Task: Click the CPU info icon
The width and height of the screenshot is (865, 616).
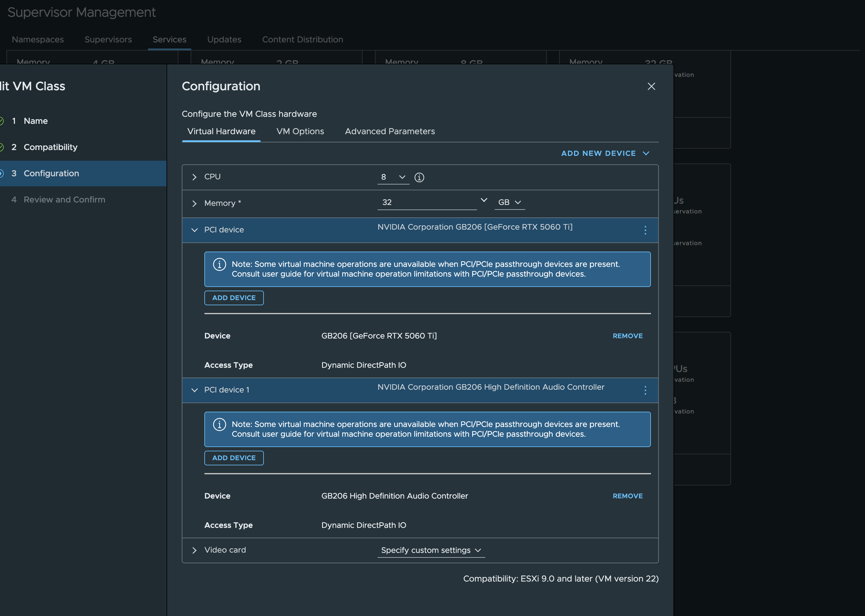Action: pyautogui.click(x=419, y=177)
